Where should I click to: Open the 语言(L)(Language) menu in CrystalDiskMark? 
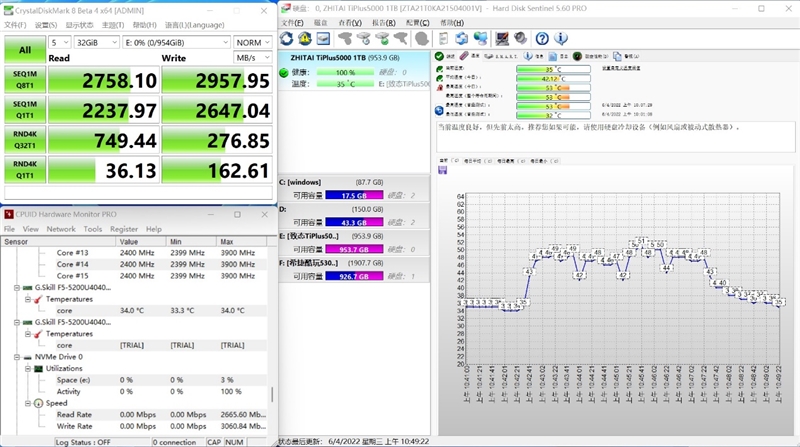[194, 25]
